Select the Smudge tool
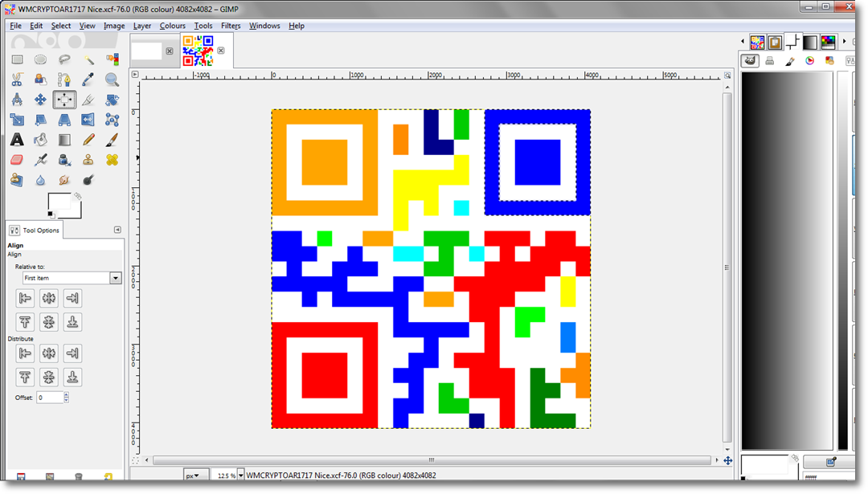 coord(64,181)
